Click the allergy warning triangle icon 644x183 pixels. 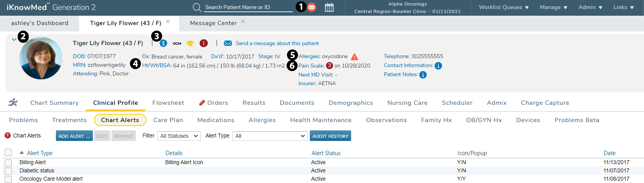tap(354, 57)
